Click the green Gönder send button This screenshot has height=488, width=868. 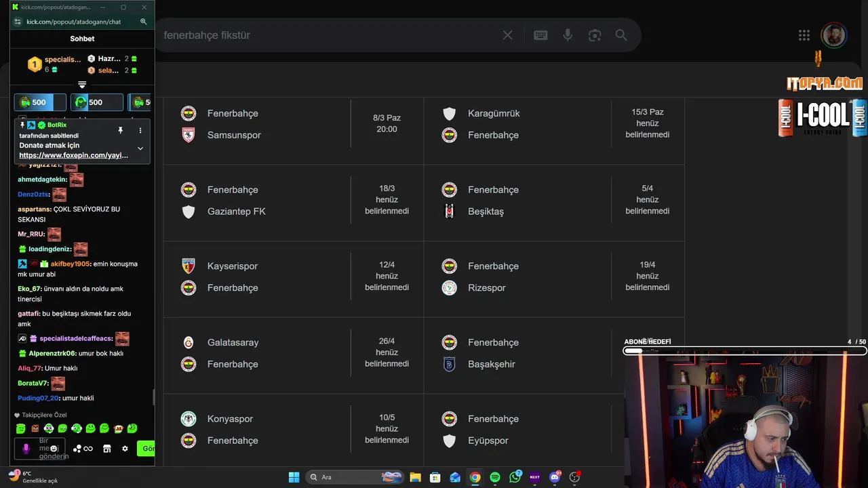(146, 449)
